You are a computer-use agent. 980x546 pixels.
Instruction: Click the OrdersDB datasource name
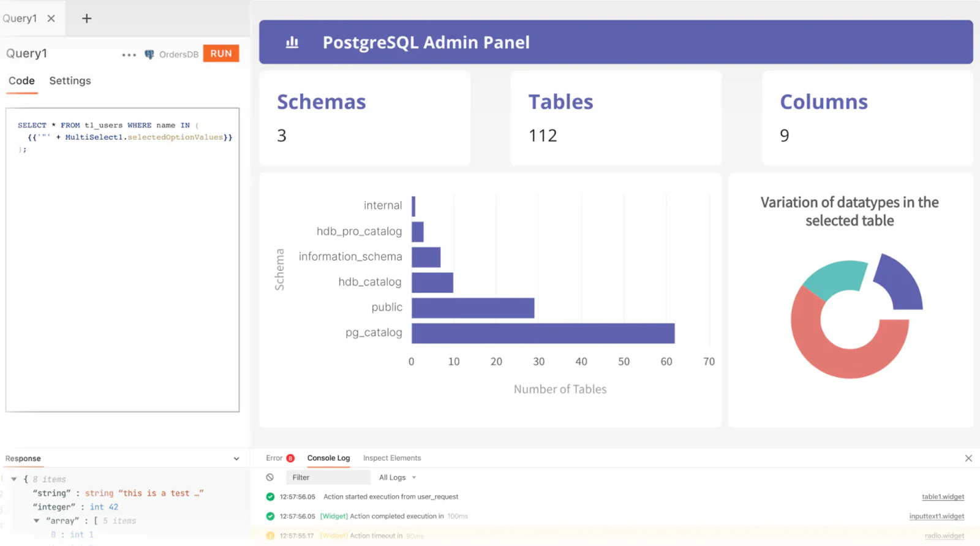click(x=179, y=55)
